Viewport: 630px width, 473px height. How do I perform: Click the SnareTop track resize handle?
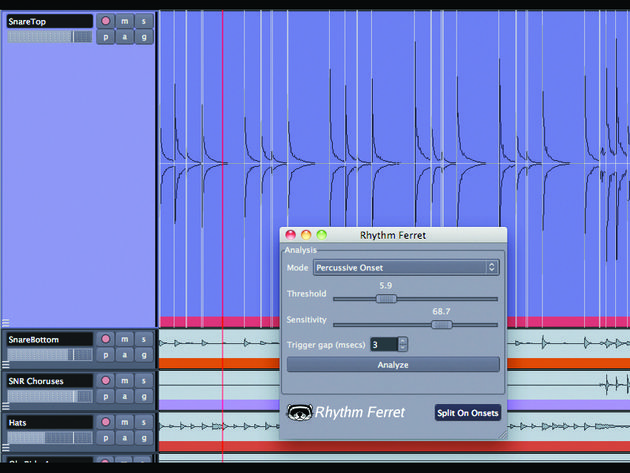tap(6, 322)
